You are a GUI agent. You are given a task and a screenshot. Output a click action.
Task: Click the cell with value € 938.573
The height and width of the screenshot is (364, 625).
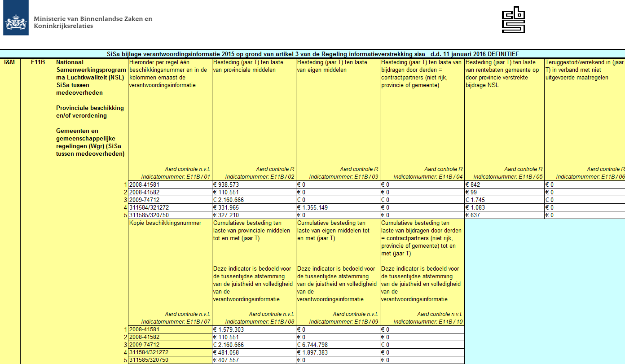[x=254, y=184]
